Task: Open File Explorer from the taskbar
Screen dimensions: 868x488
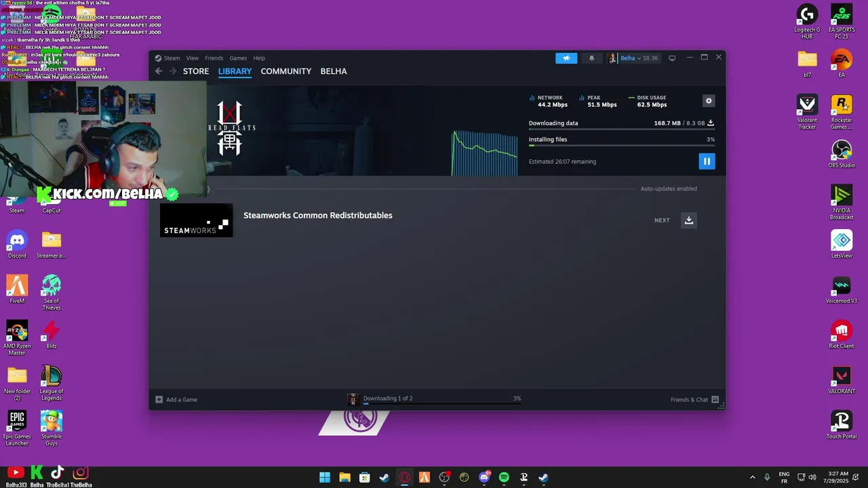Action: click(344, 477)
